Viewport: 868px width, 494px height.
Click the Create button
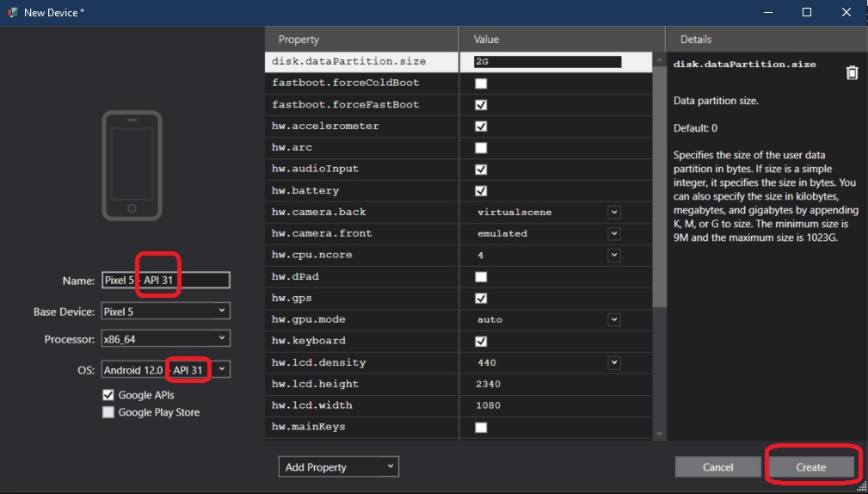[x=811, y=467]
